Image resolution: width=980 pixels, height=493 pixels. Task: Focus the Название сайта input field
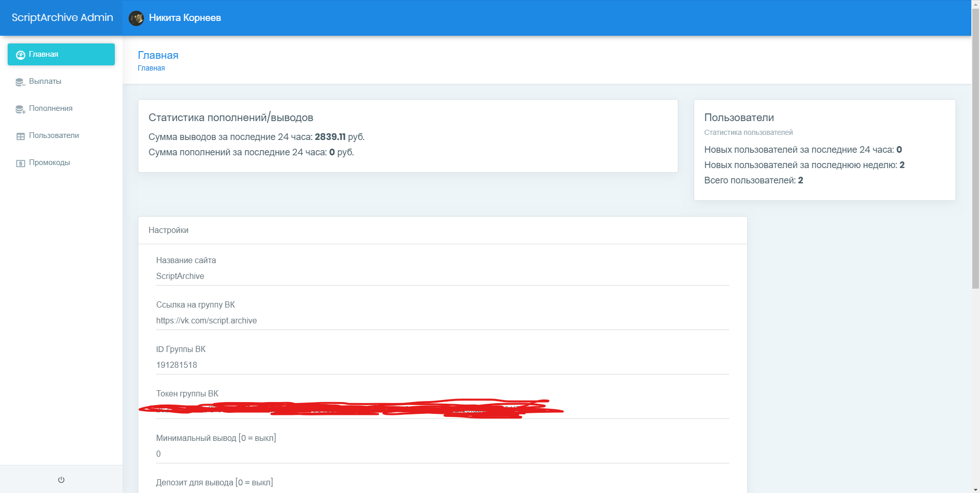tap(442, 276)
